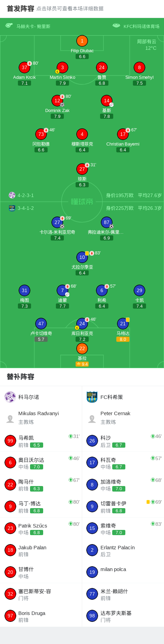164x644 pixels.
Task: Tap Christian Bayemi number 17 player circle
Action: (x=123, y=134)
